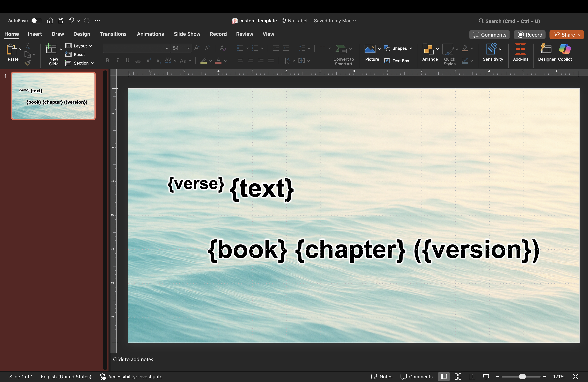Click Reset slide layout
The height and width of the screenshot is (382, 588).
click(75, 54)
